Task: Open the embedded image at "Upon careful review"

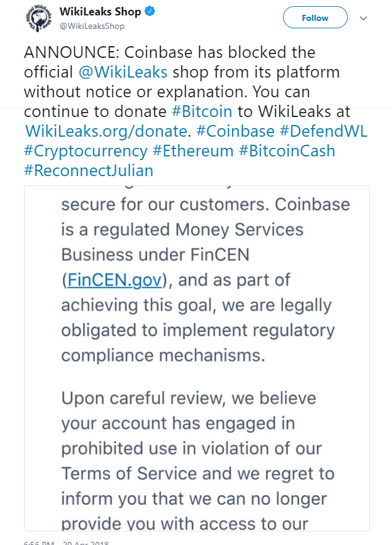Action: tap(197, 397)
